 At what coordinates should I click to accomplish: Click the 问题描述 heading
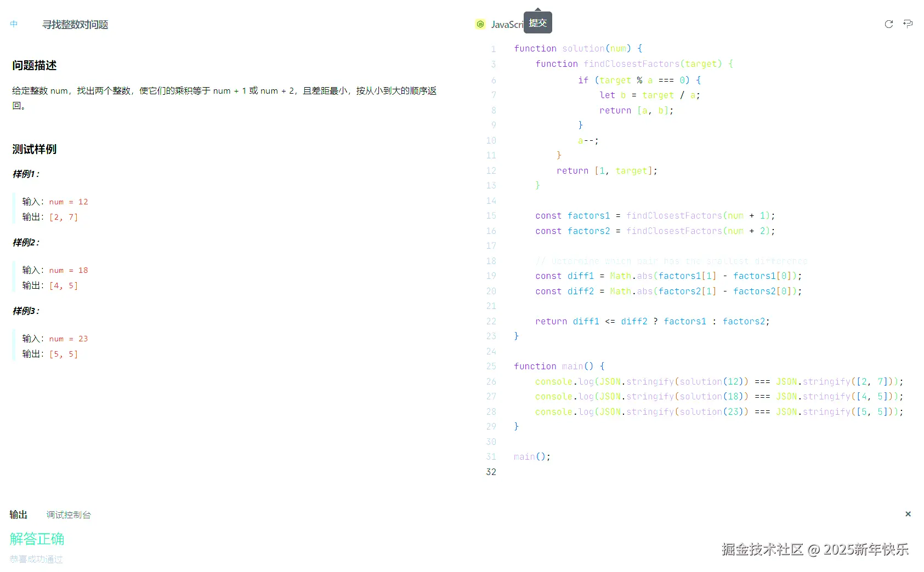[35, 66]
